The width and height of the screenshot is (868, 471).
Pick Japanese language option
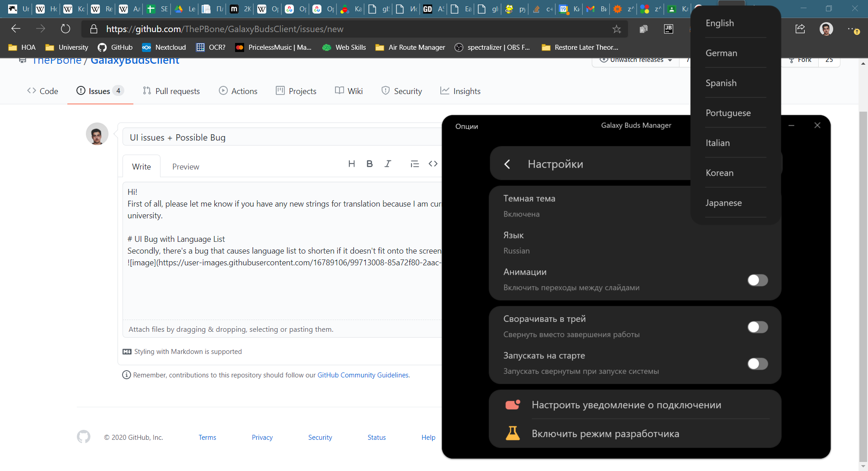(736, 203)
